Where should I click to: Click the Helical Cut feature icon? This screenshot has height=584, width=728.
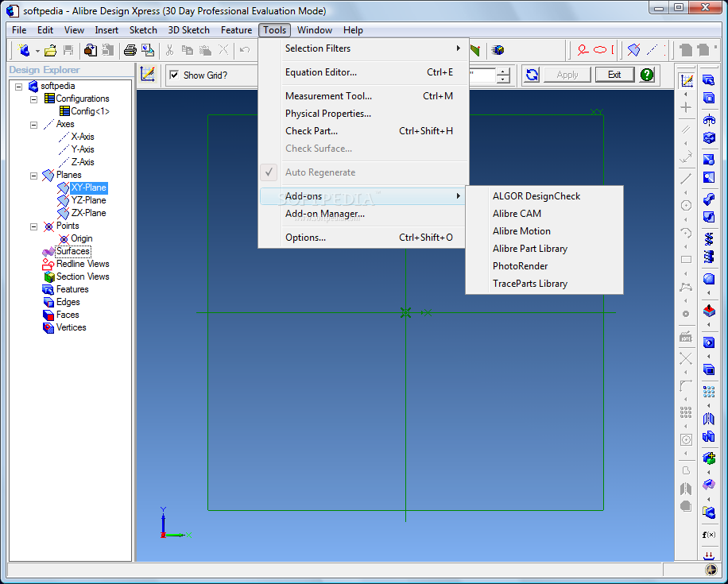coord(708,257)
